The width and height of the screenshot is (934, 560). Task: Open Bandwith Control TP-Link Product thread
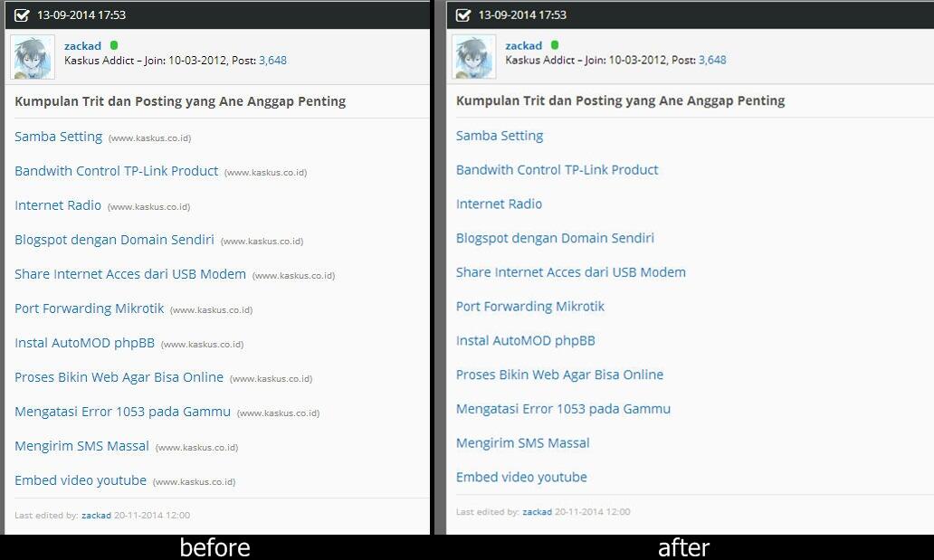point(116,171)
